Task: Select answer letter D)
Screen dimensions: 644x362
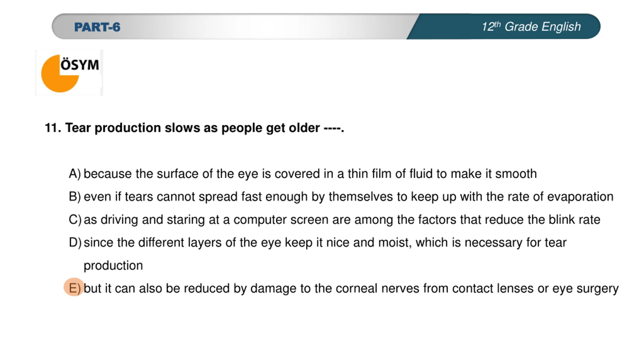Action: click(75, 242)
